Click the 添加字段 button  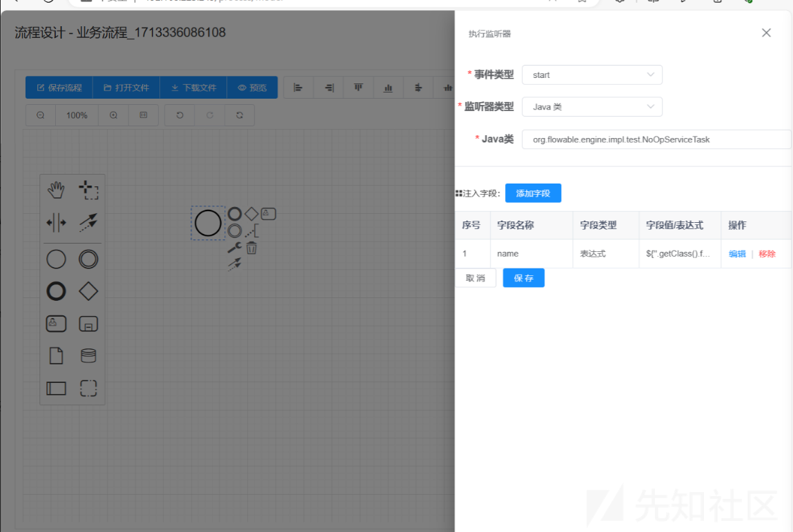pos(533,193)
